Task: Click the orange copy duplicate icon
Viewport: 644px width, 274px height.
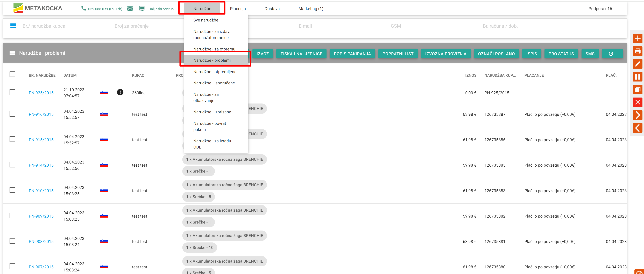Action: point(637,89)
